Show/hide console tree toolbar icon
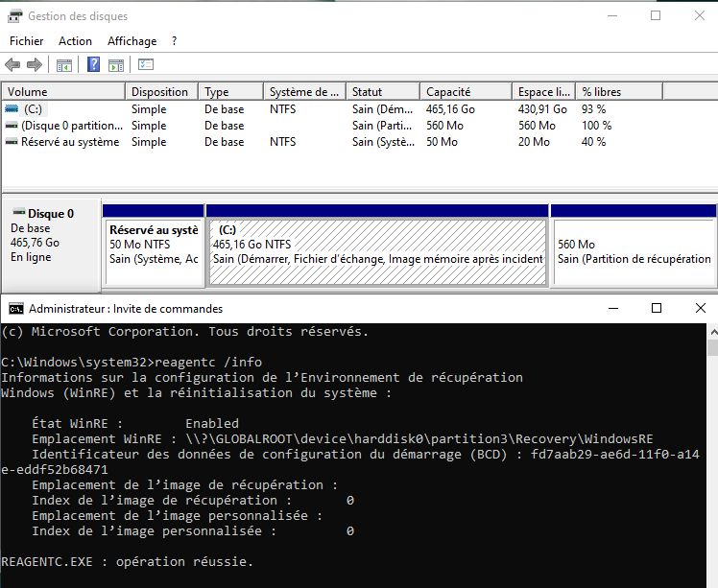This screenshot has width=718, height=588. [x=64, y=65]
